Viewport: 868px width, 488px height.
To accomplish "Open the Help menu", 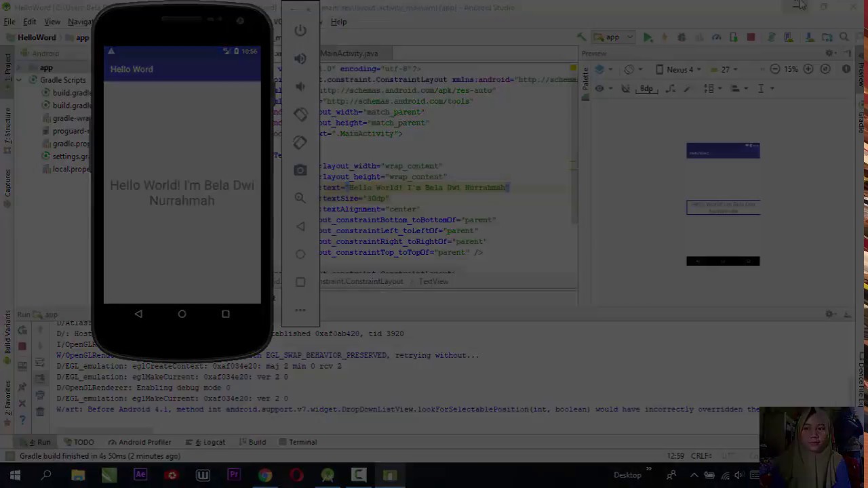I will click(338, 22).
